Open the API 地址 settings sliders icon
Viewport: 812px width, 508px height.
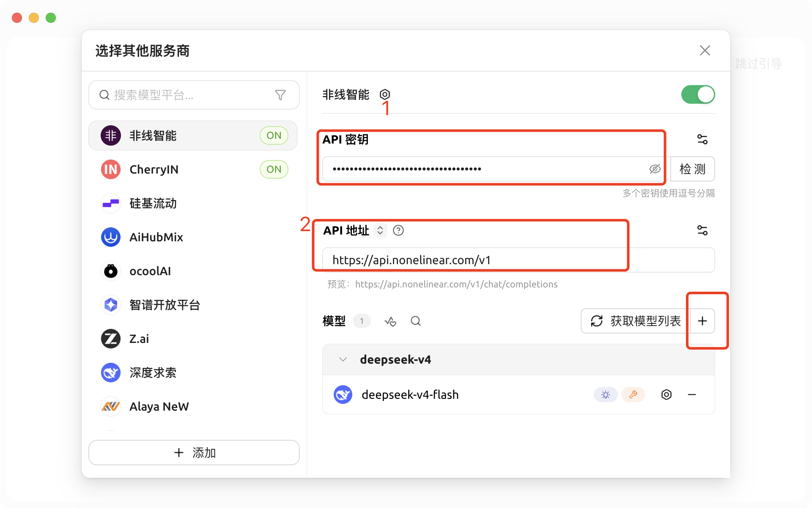point(702,230)
